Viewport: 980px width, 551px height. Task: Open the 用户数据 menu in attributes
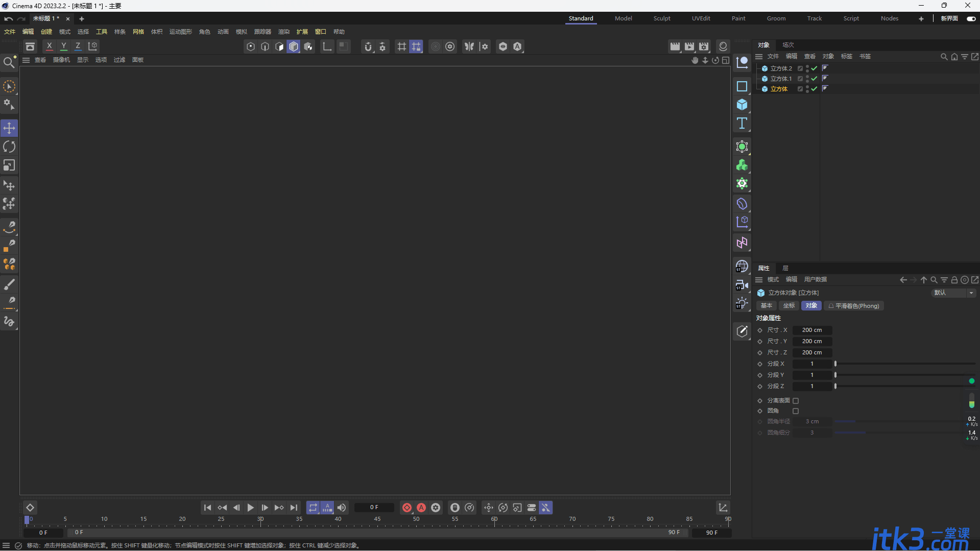click(x=816, y=280)
